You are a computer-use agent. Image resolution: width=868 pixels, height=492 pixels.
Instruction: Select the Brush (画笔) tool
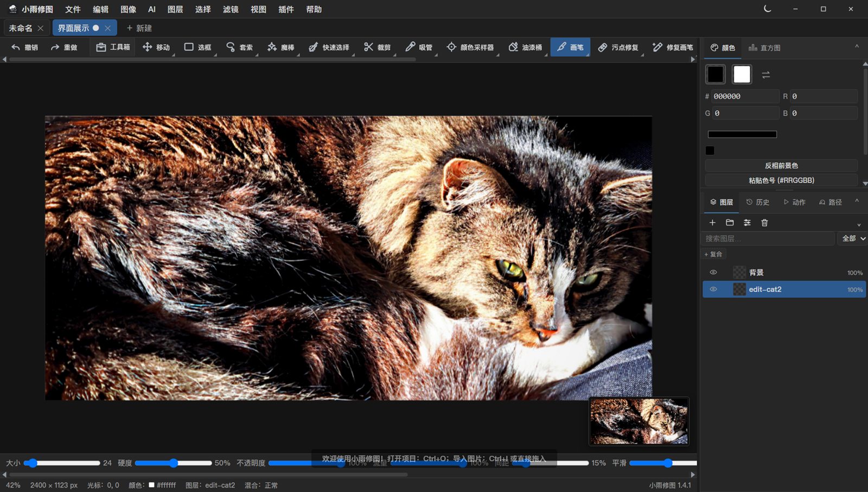click(x=570, y=47)
